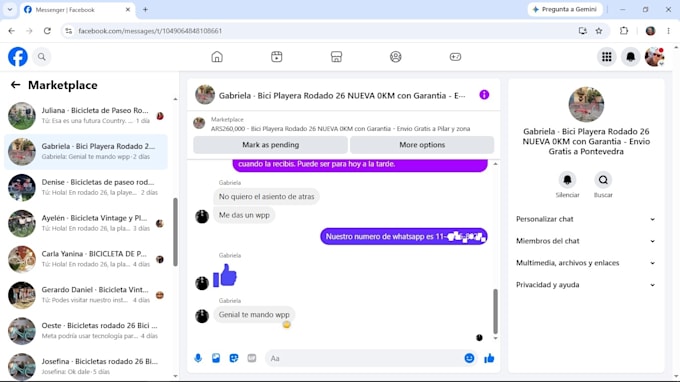Choose a GIF icon in composer
Screen dimensions: 680x382
pos(252,358)
